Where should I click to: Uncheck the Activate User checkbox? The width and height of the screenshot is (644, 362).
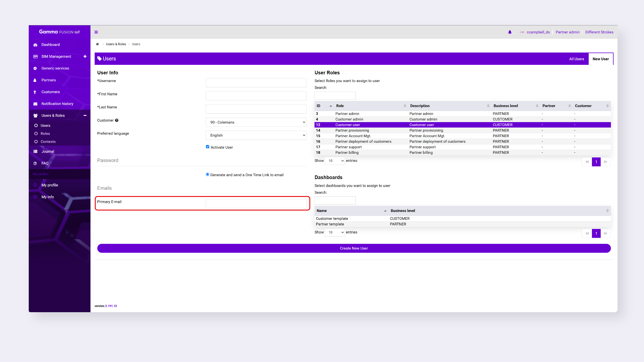click(208, 147)
